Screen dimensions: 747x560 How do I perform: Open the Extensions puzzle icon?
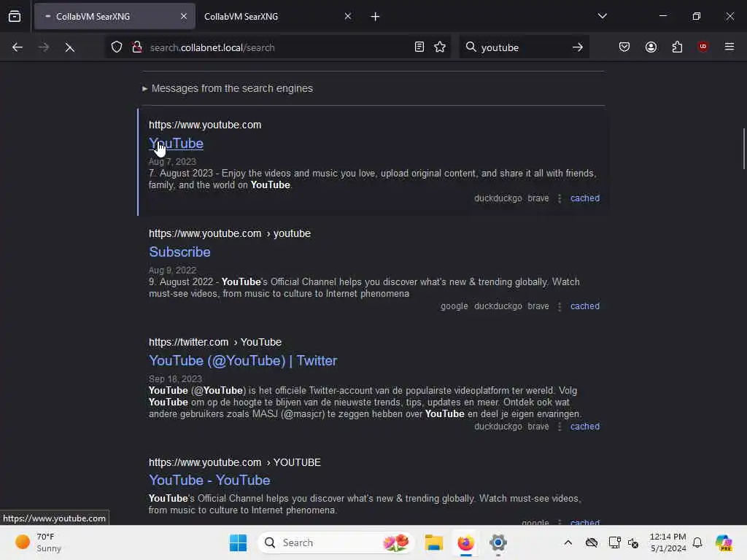pos(677,47)
